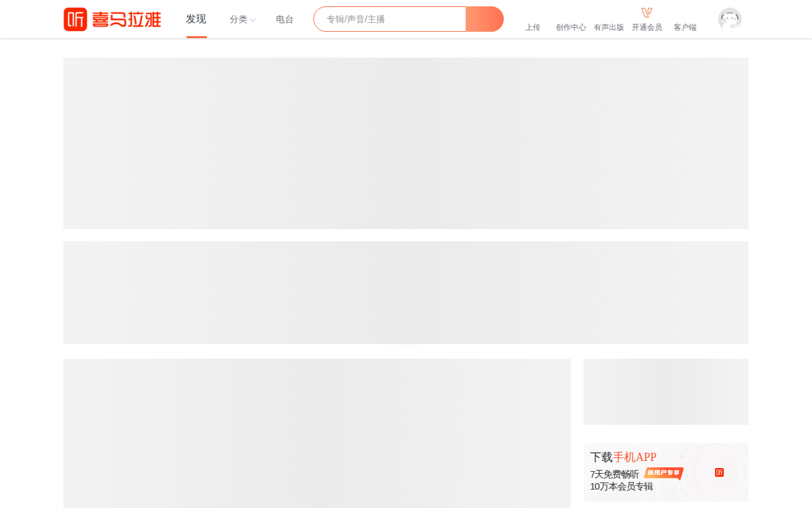This screenshot has width=812, height=508.
Task: Click the 下载手机APP banner
Action: tap(666, 472)
